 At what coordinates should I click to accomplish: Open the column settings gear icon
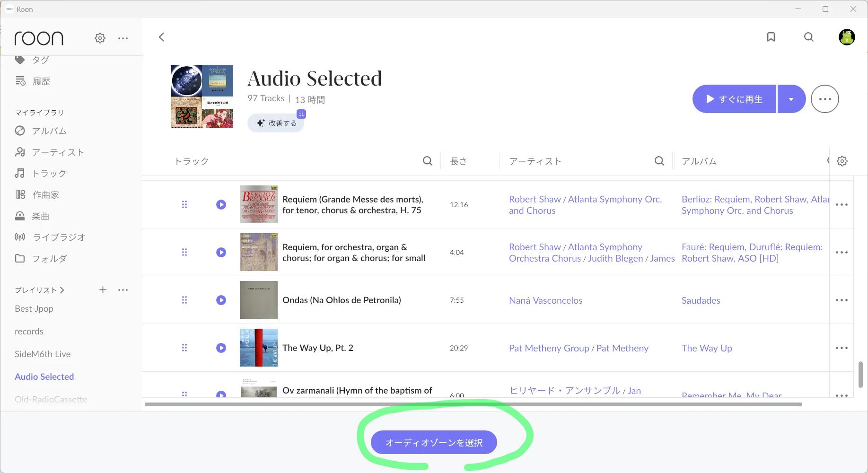tap(842, 161)
